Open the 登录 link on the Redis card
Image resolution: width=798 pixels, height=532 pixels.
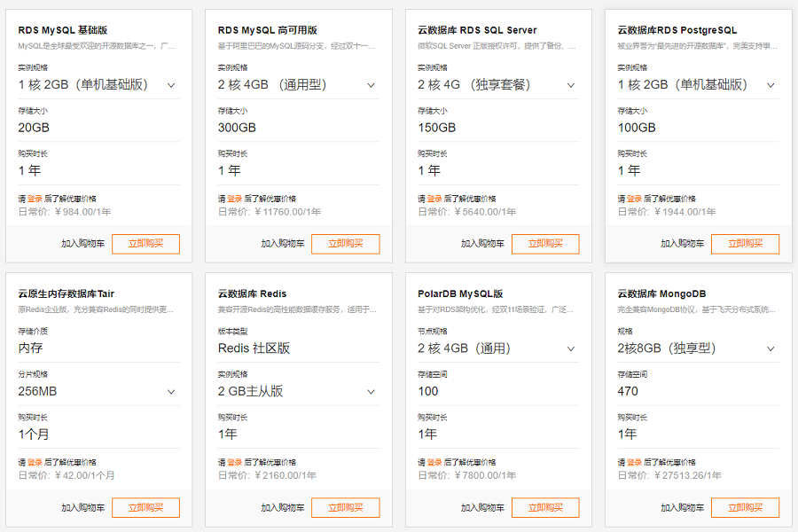coord(235,462)
